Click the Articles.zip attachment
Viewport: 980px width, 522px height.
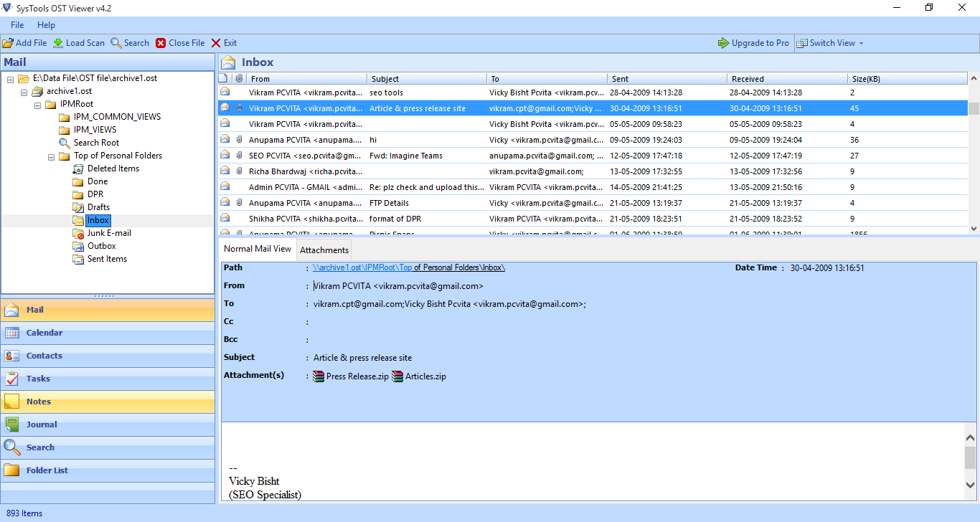pos(419,376)
